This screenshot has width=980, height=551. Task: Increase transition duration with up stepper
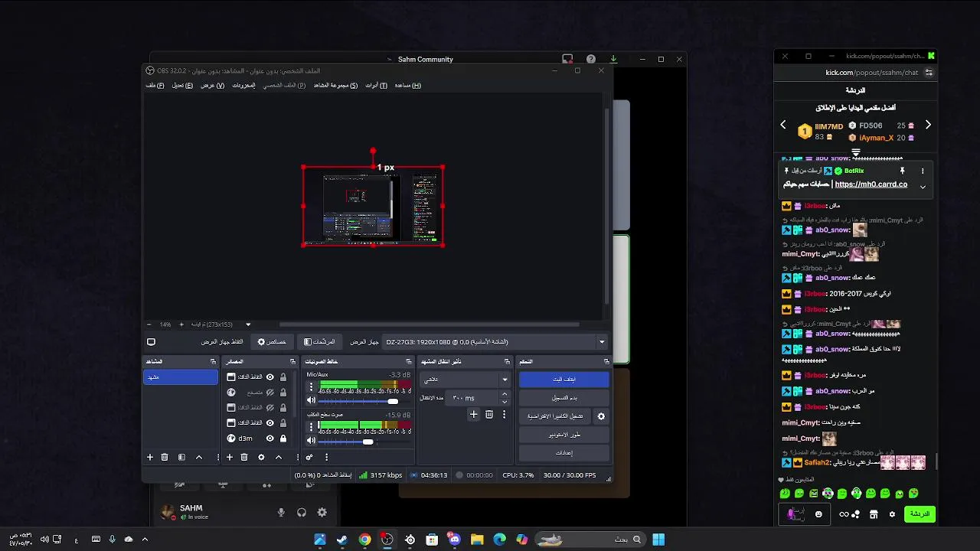pos(504,394)
